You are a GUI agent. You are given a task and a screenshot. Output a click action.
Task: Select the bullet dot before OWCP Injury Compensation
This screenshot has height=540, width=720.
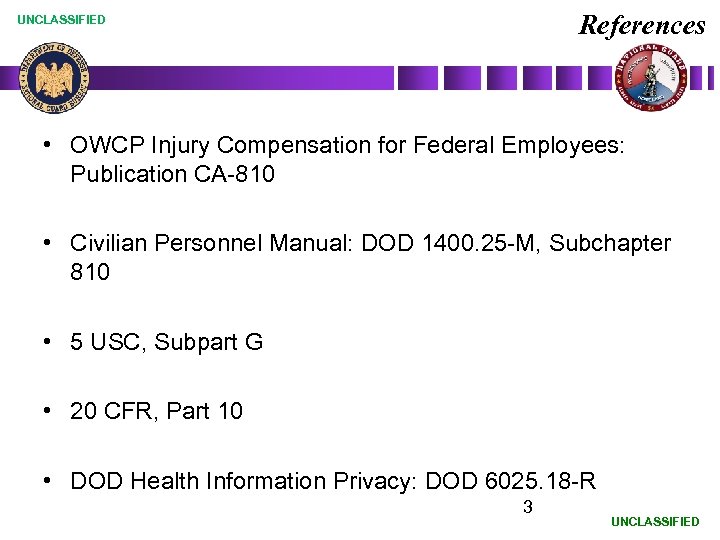[48, 144]
